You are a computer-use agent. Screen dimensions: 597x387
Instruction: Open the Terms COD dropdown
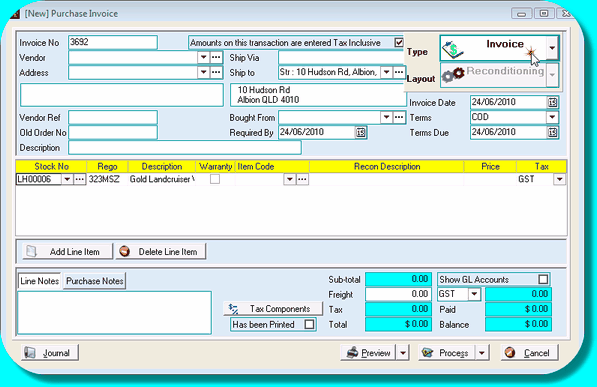pyautogui.click(x=552, y=117)
